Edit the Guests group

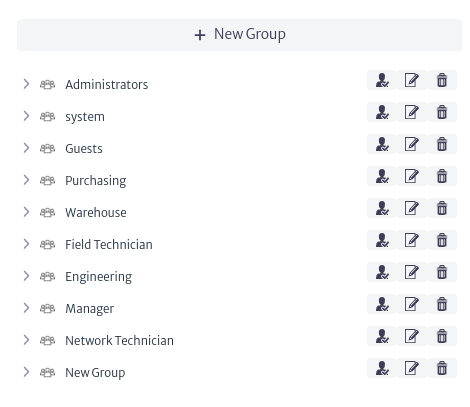click(x=412, y=144)
